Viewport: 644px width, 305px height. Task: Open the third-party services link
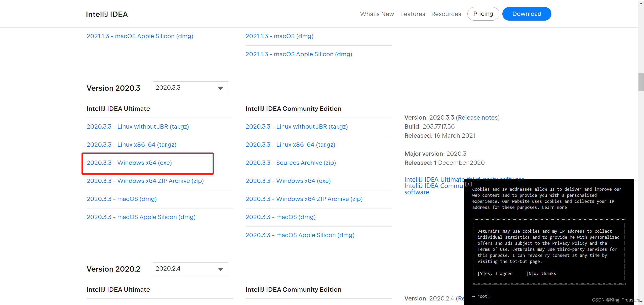coord(582,249)
